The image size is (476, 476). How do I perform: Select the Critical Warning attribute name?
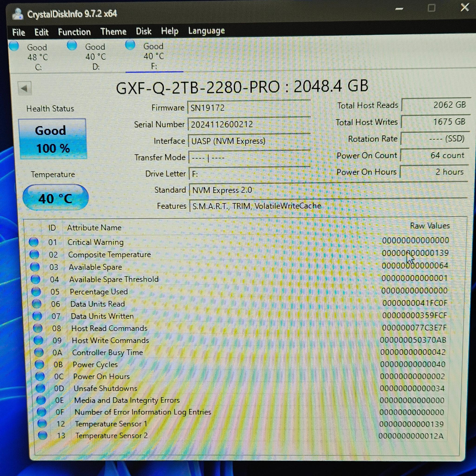pyautogui.click(x=96, y=242)
